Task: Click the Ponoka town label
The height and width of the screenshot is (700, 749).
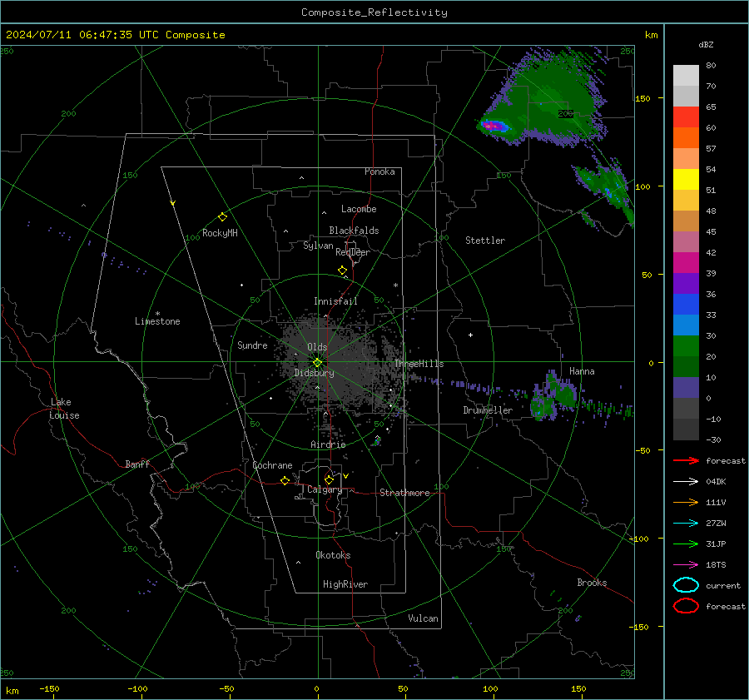Action: click(x=379, y=171)
